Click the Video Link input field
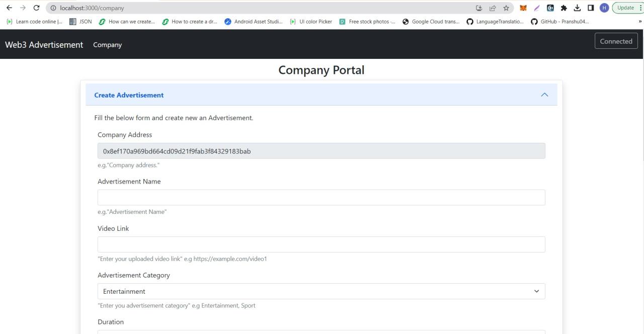This screenshot has width=644, height=334. [x=321, y=244]
